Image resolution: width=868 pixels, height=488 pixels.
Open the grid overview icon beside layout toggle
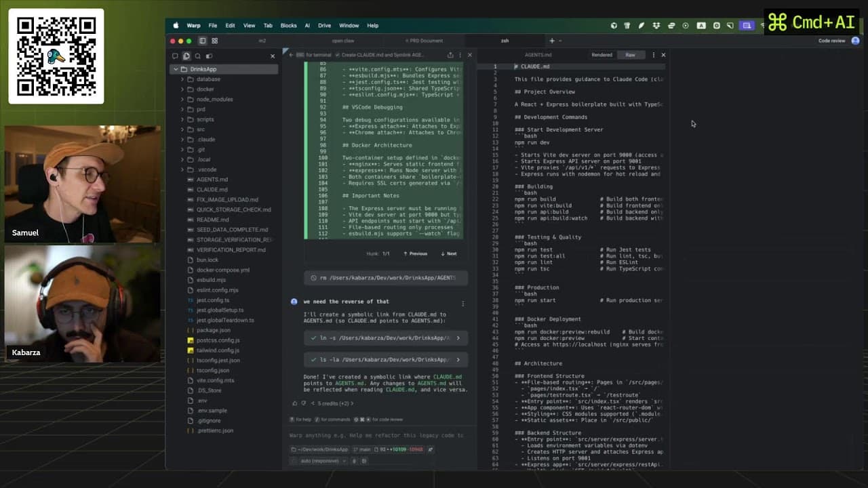pyautogui.click(x=214, y=41)
